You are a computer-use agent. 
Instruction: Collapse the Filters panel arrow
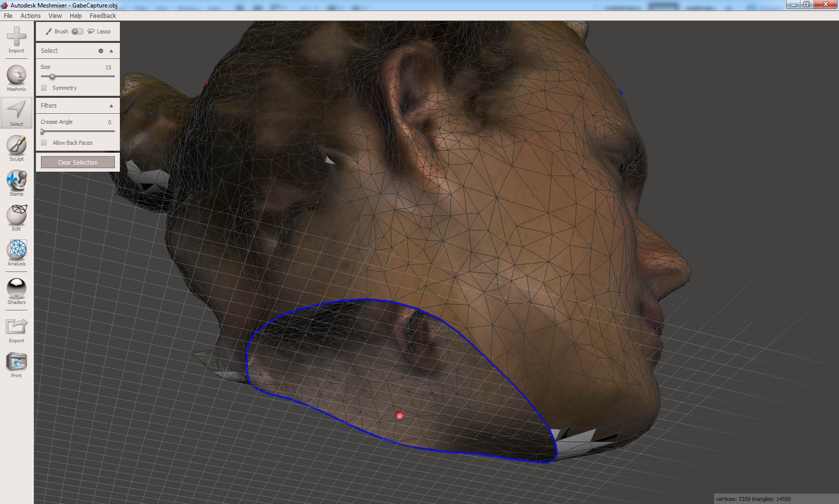111,106
